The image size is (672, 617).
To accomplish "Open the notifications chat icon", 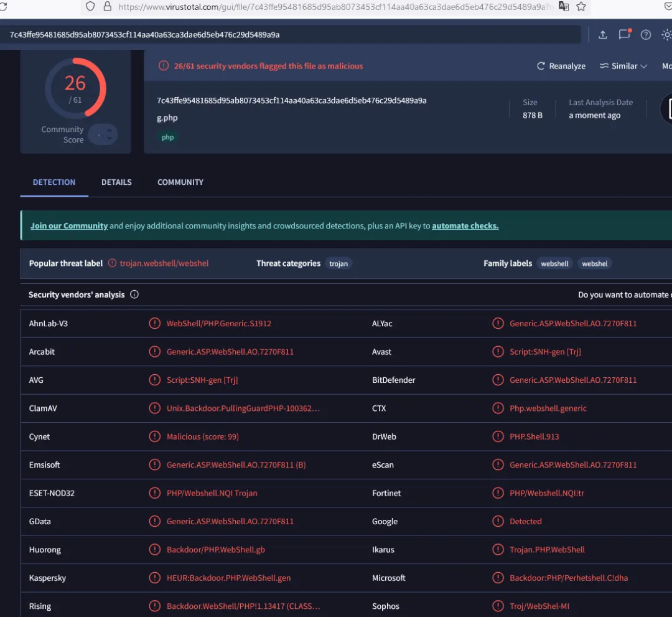I will tap(625, 34).
